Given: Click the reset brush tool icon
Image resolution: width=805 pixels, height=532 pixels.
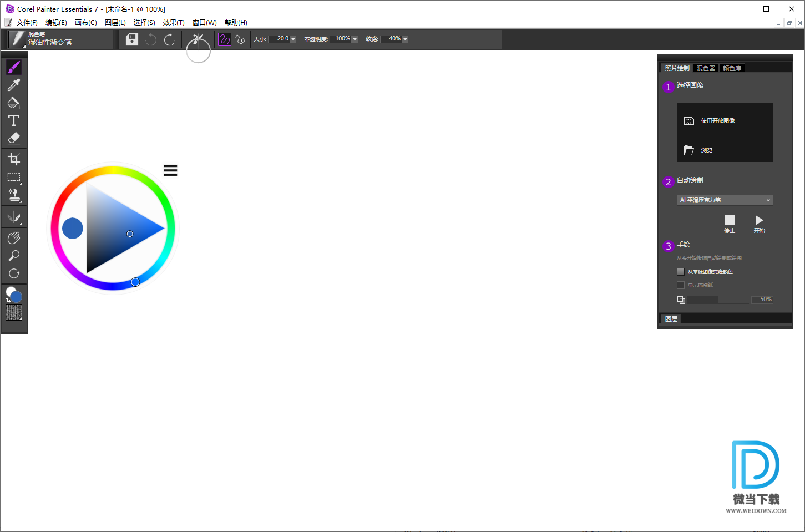Looking at the screenshot, I should point(198,39).
